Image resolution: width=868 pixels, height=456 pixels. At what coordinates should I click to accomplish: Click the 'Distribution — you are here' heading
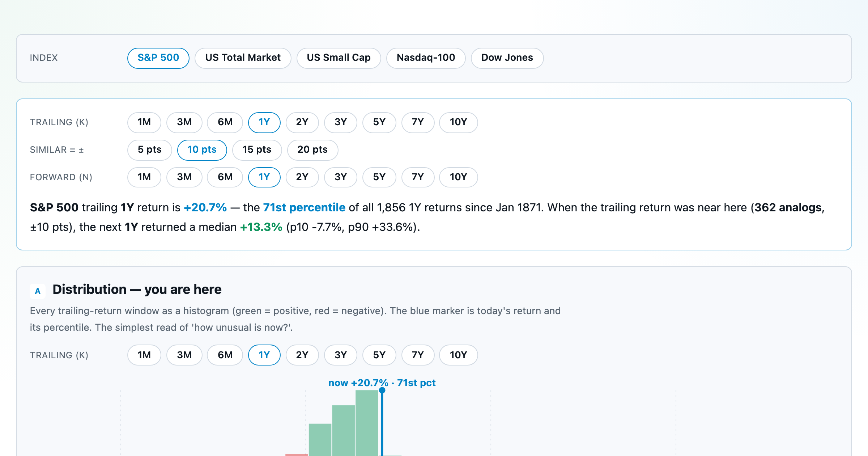pyautogui.click(x=137, y=290)
